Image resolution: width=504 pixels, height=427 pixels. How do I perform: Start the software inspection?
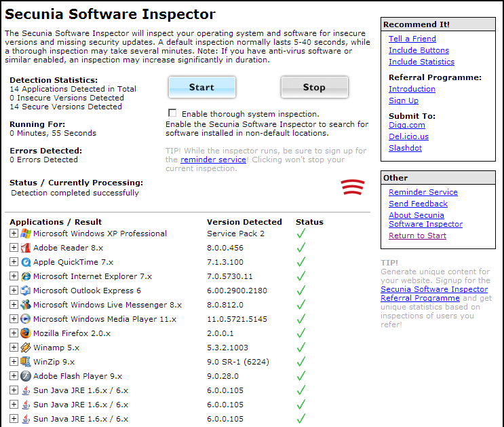tap(202, 87)
